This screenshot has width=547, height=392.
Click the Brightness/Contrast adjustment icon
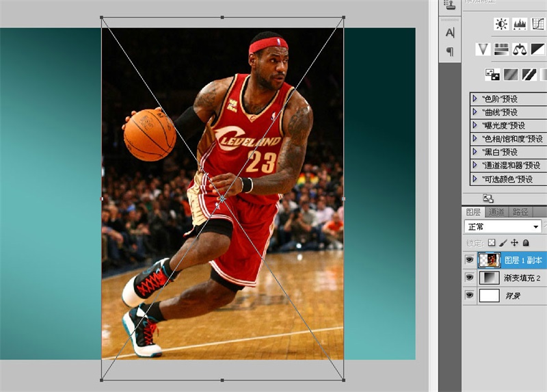coord(501,25)
